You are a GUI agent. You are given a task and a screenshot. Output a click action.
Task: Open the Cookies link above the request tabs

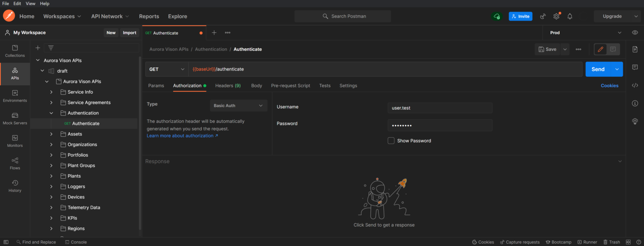(610, 85)
